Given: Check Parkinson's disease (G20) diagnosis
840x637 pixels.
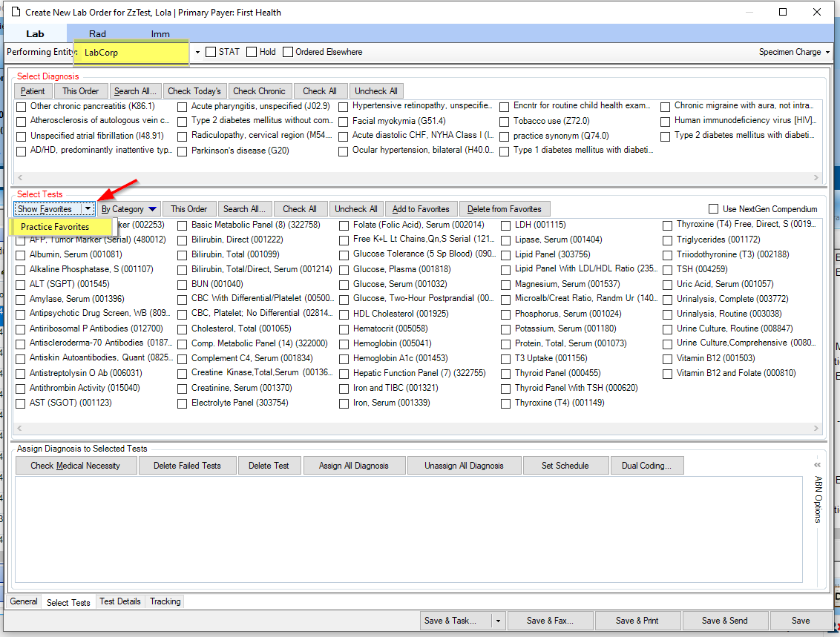Looking at the screenshot, I should pos(182,151).
